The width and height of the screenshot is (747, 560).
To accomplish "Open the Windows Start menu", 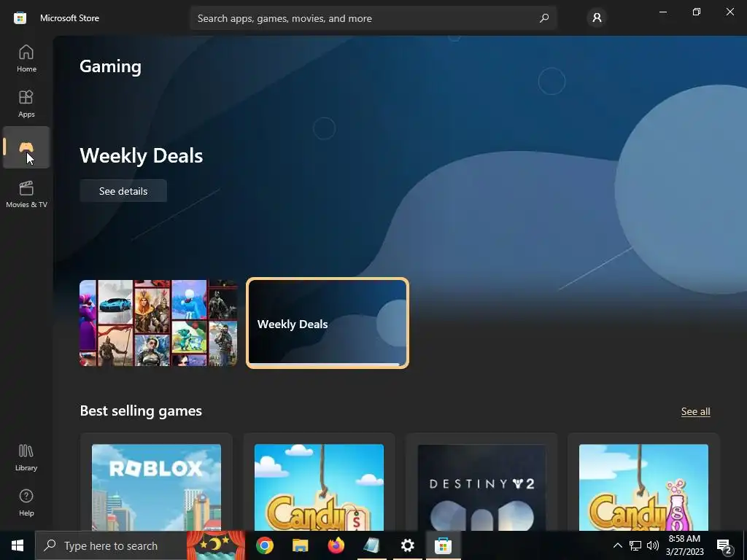I will click(x=18, y=545).
